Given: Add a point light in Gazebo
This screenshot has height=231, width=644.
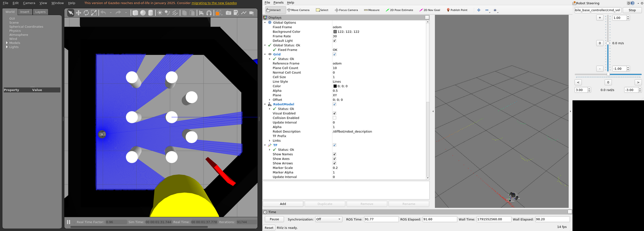Looking at the screenshot, I should [160, 12].
